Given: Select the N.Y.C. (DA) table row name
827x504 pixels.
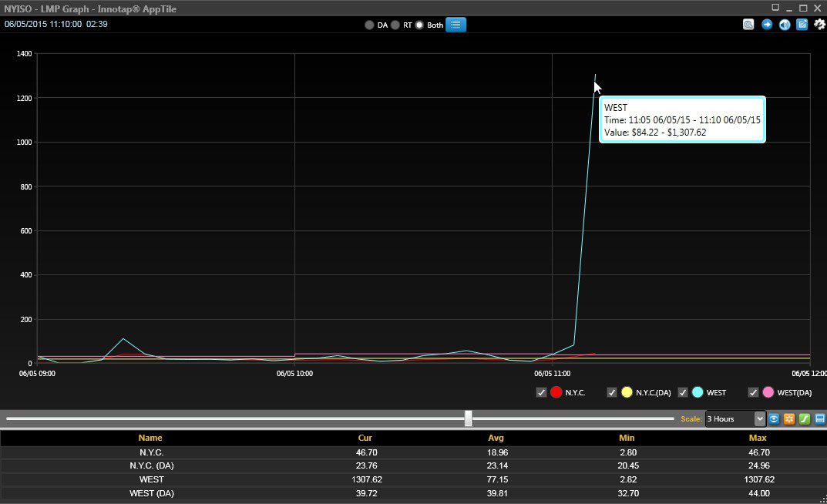Looking at the screenshot, I should (151, 465).
